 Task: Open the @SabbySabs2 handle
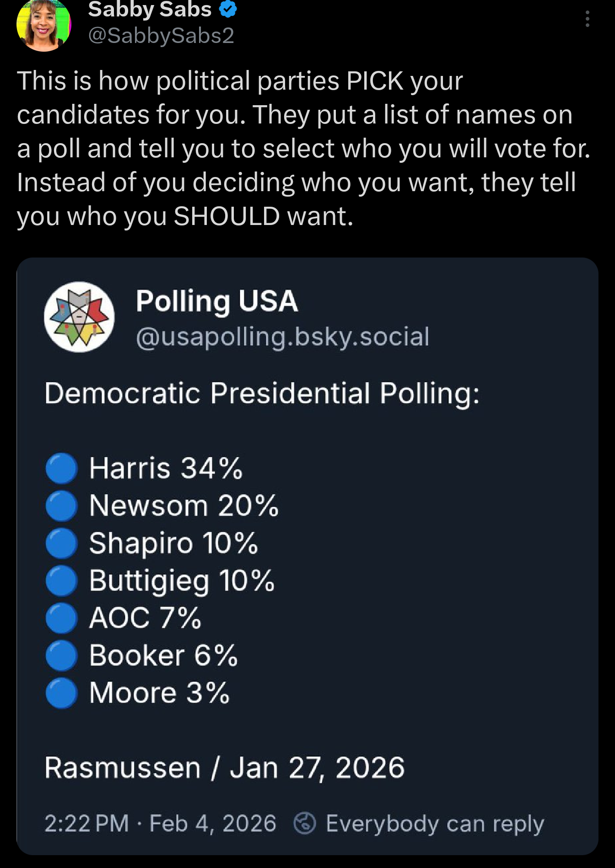coord(161,36)
